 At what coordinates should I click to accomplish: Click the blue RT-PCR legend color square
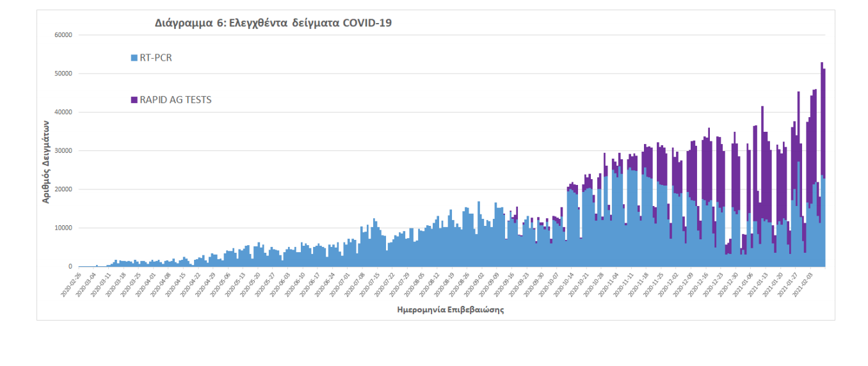pos(134,58)
